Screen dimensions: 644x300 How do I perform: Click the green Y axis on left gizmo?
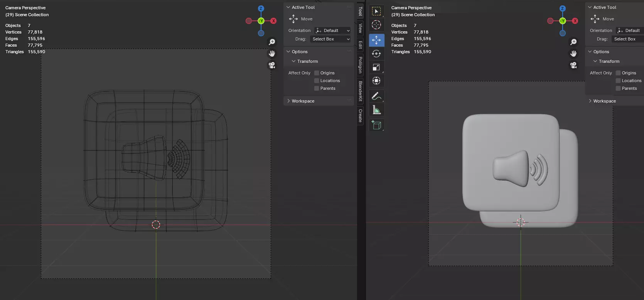[x=261, y=21]
